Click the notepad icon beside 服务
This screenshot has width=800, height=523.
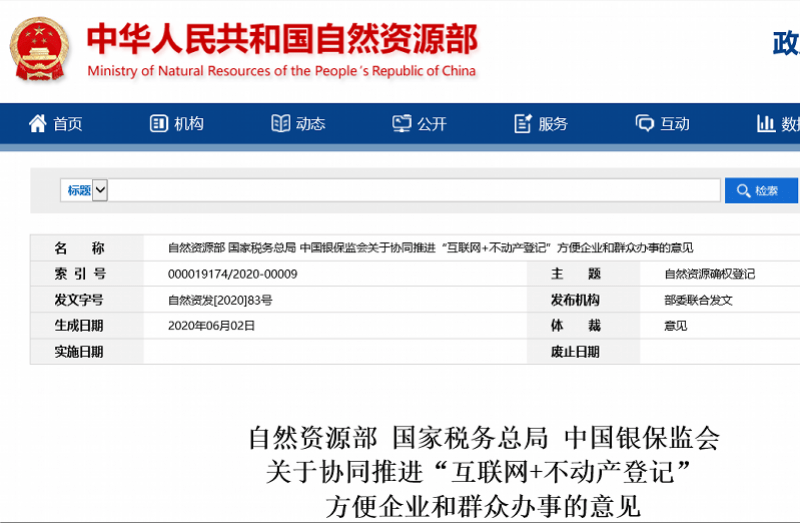[523, 123]
